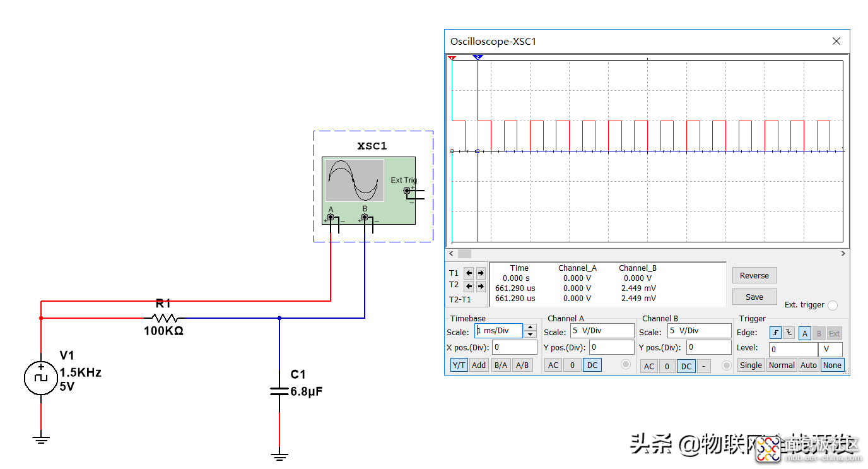The image size is (868, 469).
Task: Invert Channel B with minus button
Action: point(704,366)
